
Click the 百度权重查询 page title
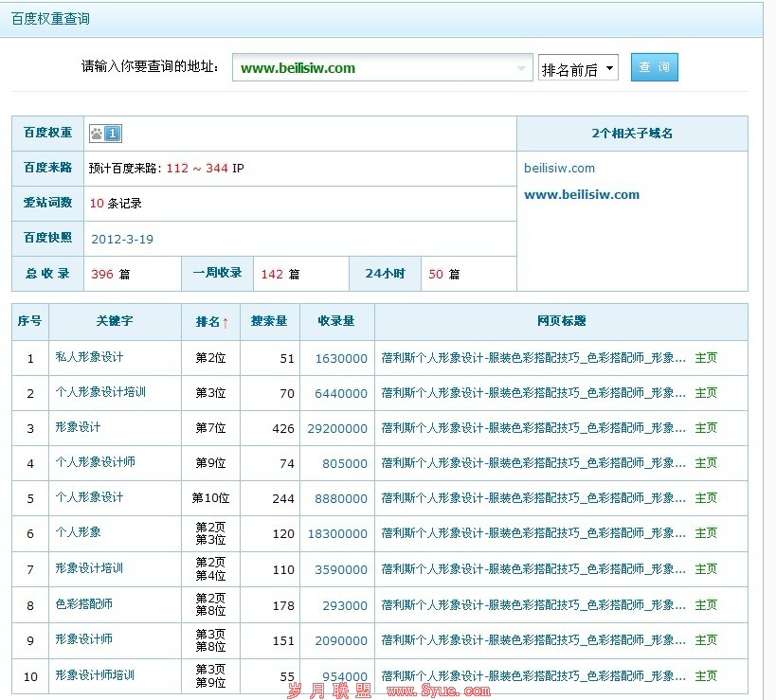50,19
